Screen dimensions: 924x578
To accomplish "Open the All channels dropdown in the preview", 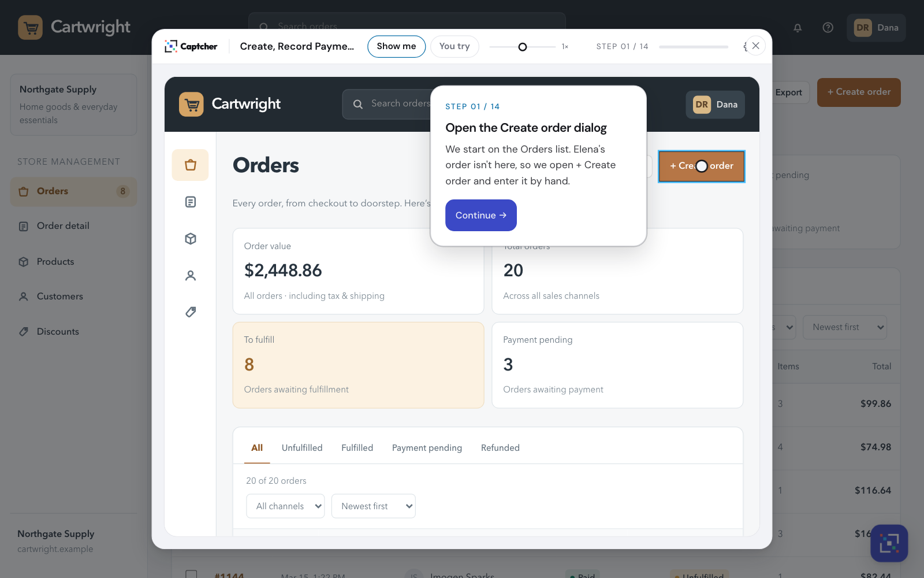I will (x=285, y=506).
